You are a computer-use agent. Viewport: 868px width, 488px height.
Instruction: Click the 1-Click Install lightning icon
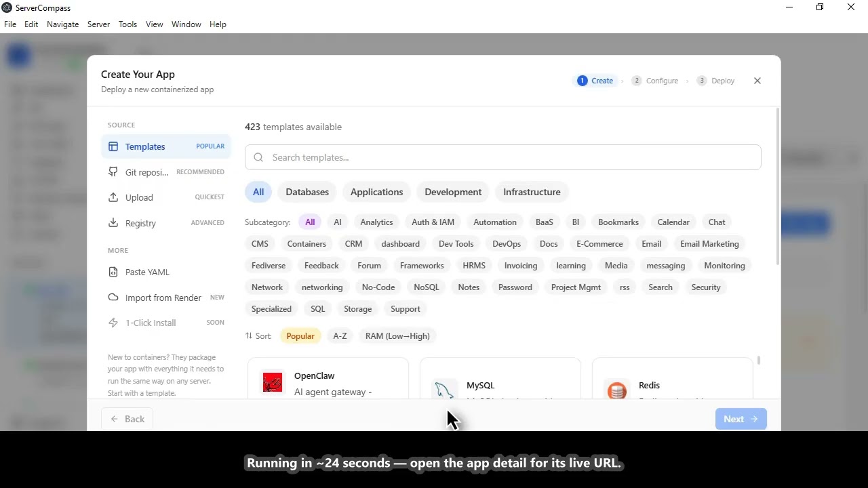pos(113,323)
